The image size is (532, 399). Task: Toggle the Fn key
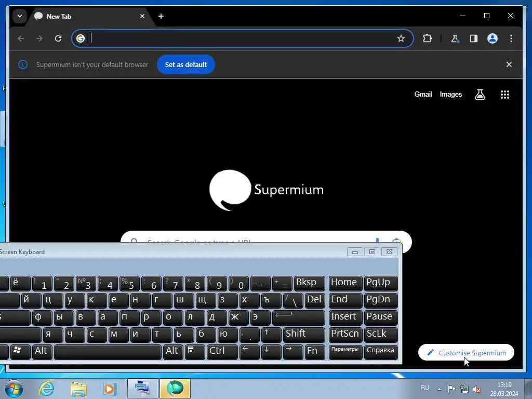[315, 352]
